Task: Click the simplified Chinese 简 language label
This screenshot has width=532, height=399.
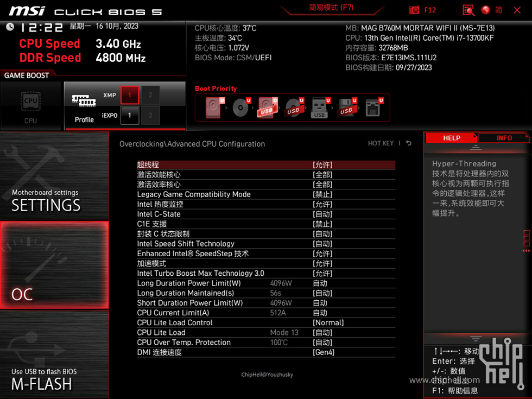Action: (498, 10)
